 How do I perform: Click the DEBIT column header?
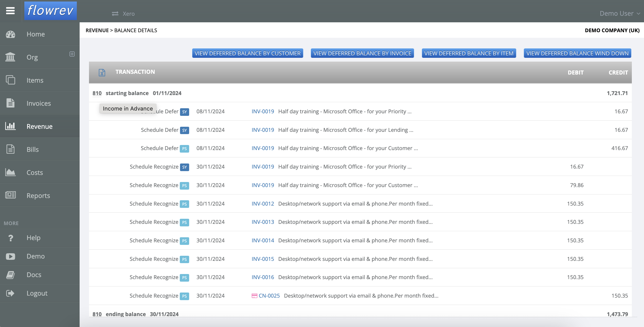click(x=576, y=72)
